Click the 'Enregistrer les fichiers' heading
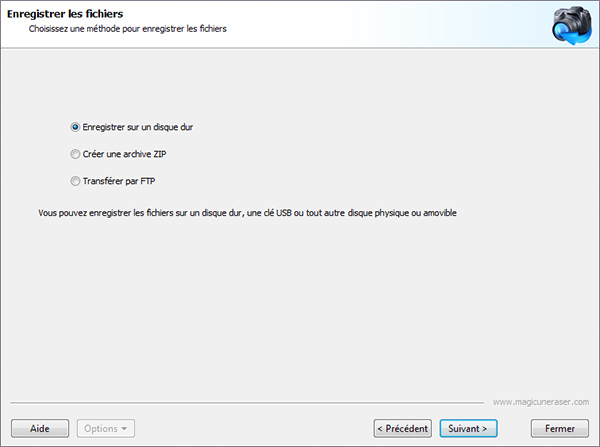600x447 pixels. (x=65, y=14)
